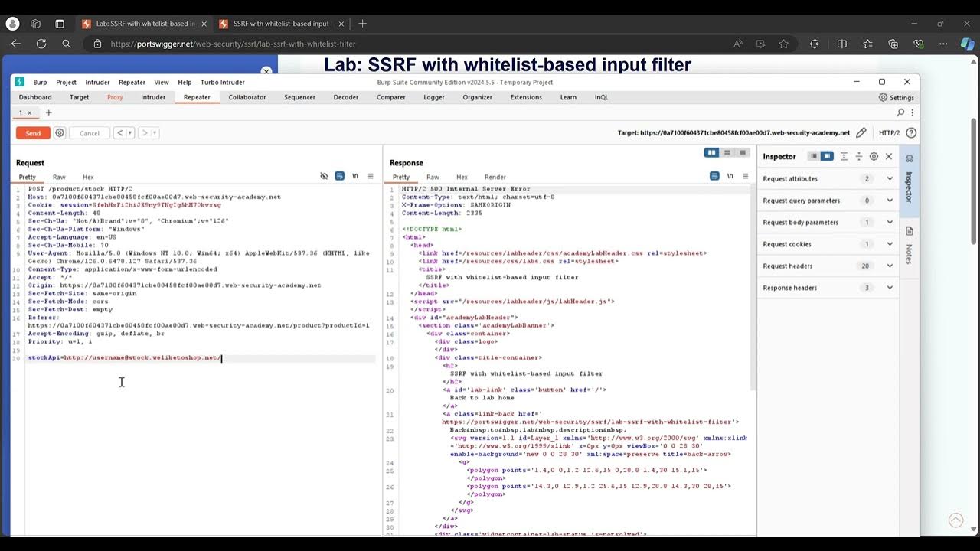Open Edge Copilot sidebar icon
Viewport: 980px width, 551px height.
coord(969,44)
